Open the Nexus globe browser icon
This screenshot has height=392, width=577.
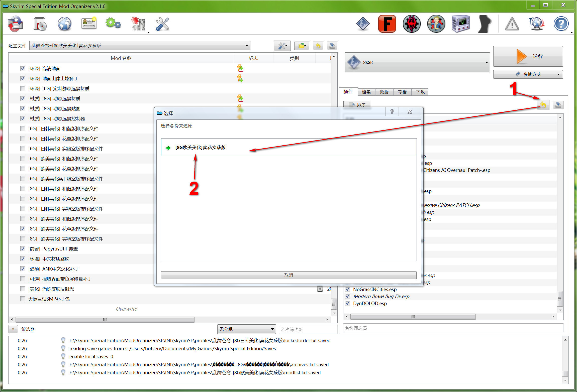point(64,24)
